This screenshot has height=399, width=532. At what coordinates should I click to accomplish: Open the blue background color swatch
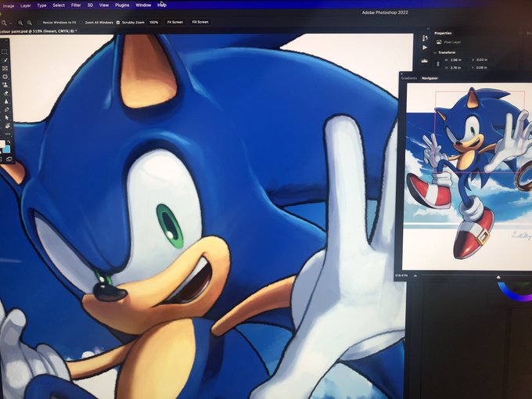coord(6,149)
